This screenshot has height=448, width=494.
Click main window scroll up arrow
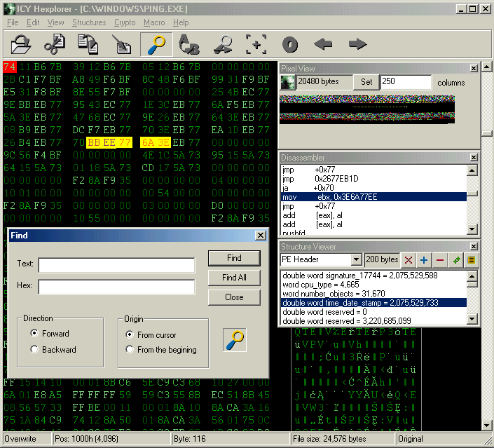pos(487,67)
